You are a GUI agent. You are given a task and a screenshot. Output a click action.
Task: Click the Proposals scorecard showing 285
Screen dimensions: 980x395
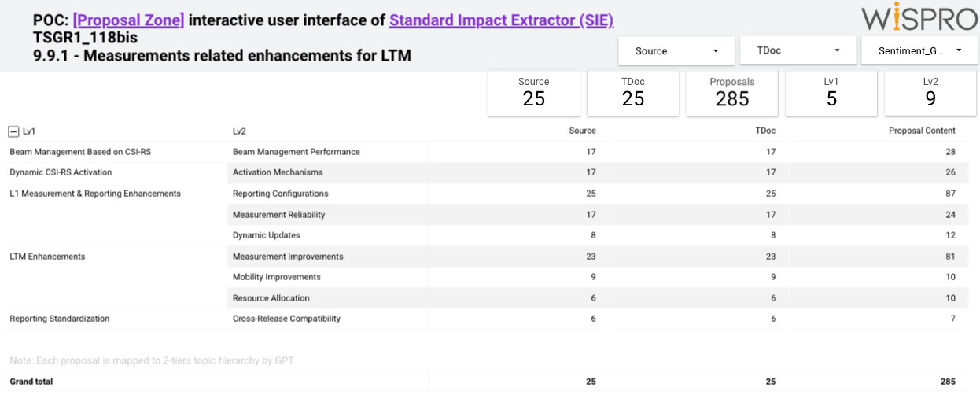click(x=732, y=93)
